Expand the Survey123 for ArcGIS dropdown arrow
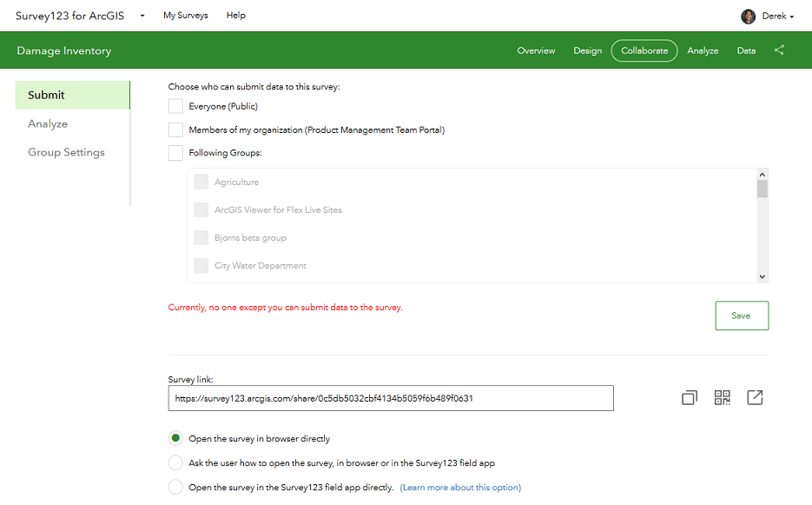Screen dimensions: 812x505 pyautogui.click(x=142, y=16)
